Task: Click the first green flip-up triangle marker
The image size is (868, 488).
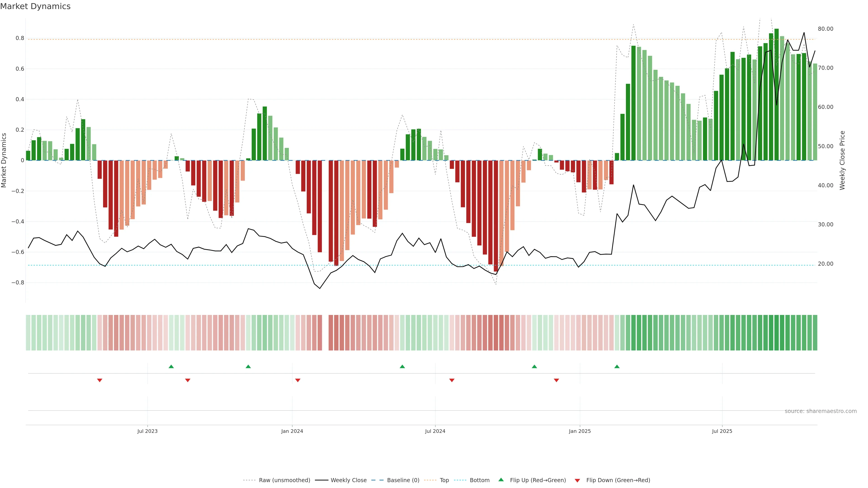Action: (x=171, y=366)
